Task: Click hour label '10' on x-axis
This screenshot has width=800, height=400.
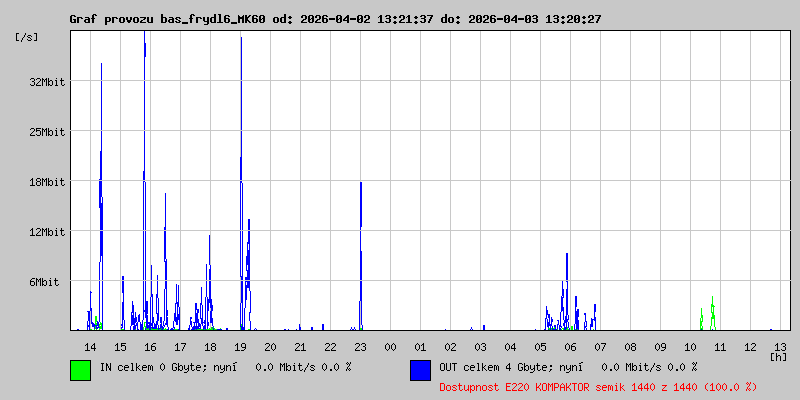Action: 690,347
